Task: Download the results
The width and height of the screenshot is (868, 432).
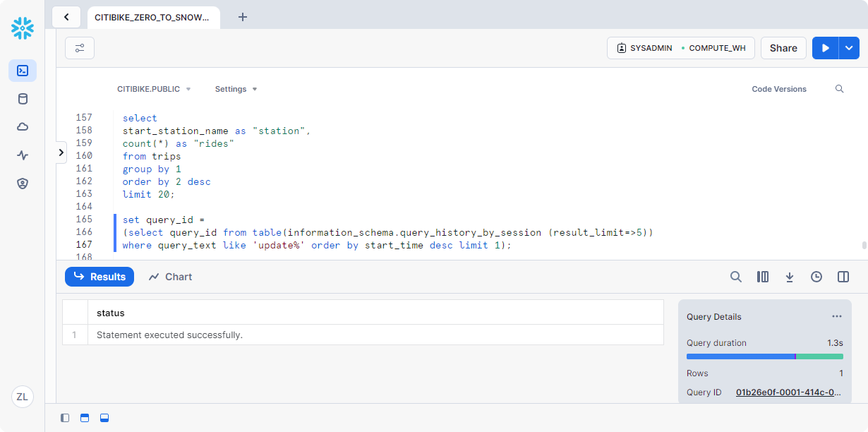Action: 790,277
